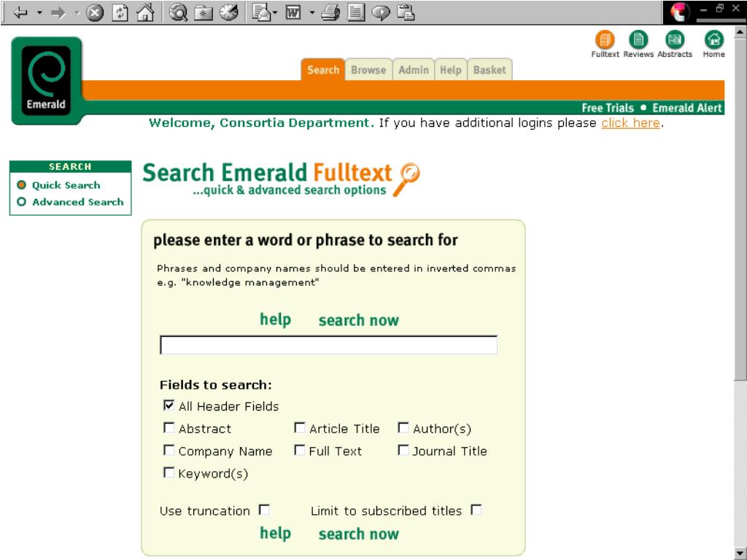Open the browser Home page icon
Image resolution: width=747 pixels, height=560 pixels.
click(145, 12)
